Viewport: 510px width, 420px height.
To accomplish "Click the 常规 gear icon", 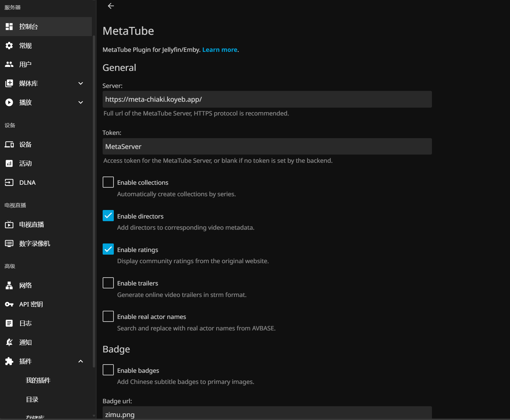I will 9,46.
